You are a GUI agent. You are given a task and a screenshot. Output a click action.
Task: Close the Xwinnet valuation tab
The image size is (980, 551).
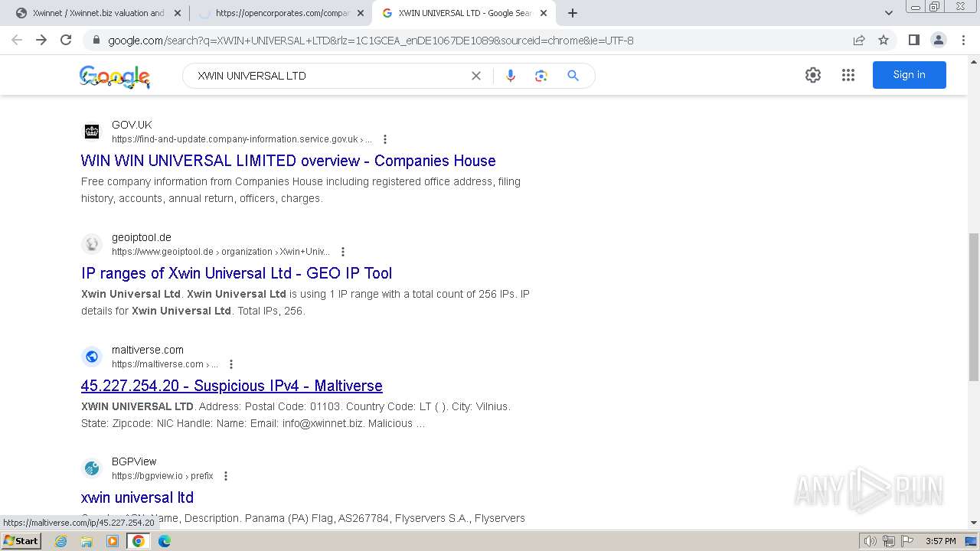point(178,13)
